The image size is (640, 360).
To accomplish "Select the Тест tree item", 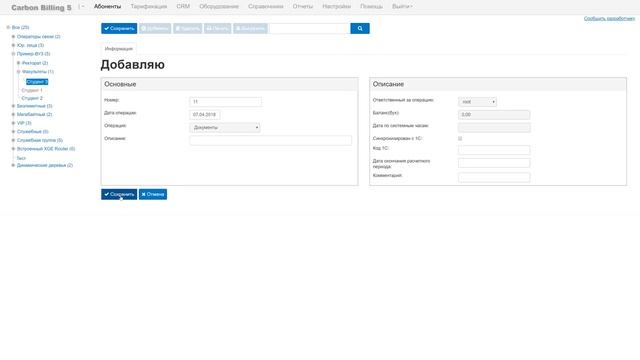I will (x=21, y=158).
